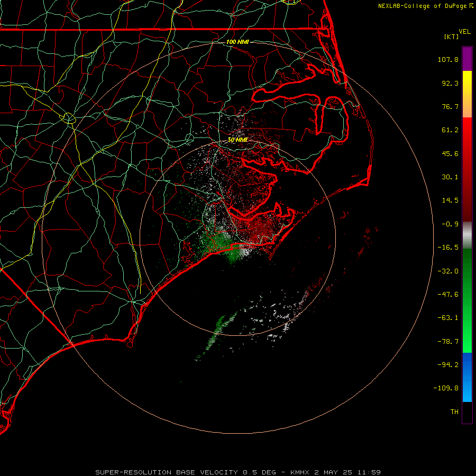This screenshot has width=476, height=476.
Task: Click the product title caption at bottom
Action: 238,472
